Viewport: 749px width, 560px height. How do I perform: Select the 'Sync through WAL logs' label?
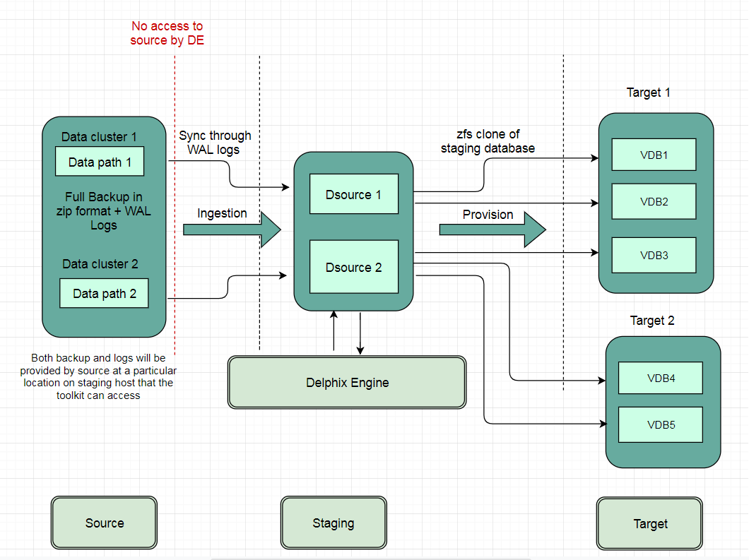coord(215,143)
